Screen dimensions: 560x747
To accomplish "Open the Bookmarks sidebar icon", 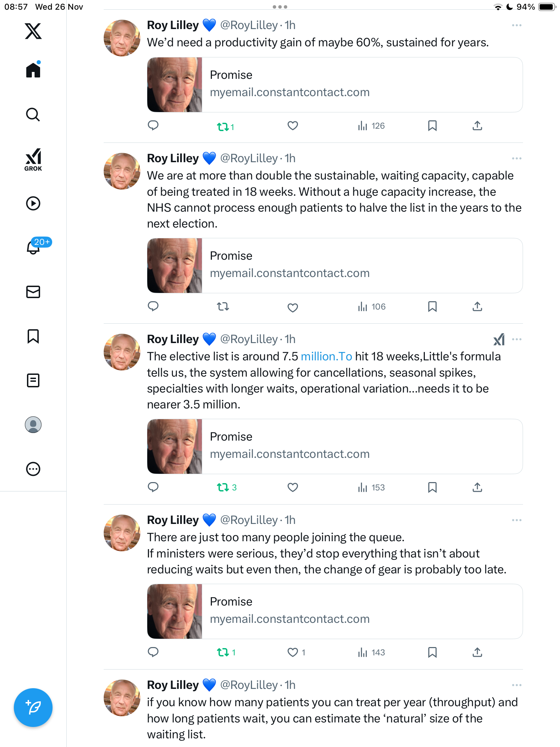I will [x=33, y=336].
